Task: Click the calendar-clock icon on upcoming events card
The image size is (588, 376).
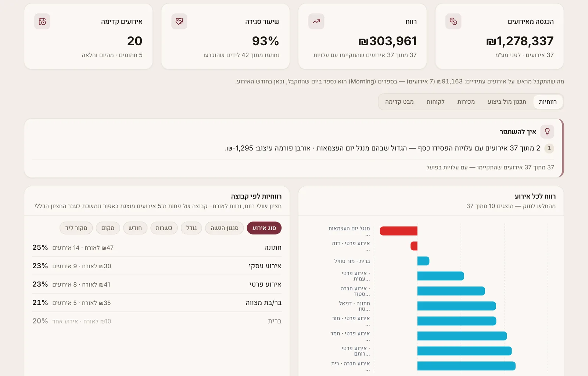Action: click(x=42, y=22)
